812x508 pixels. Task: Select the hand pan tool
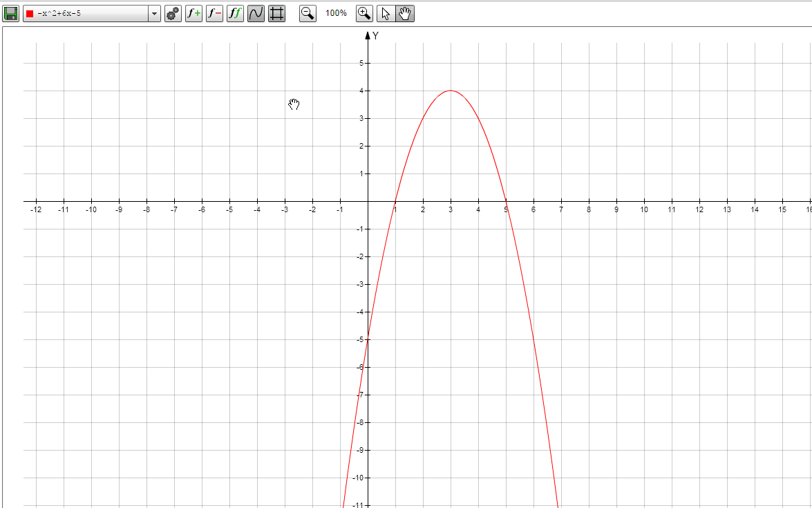pos(405,13)
